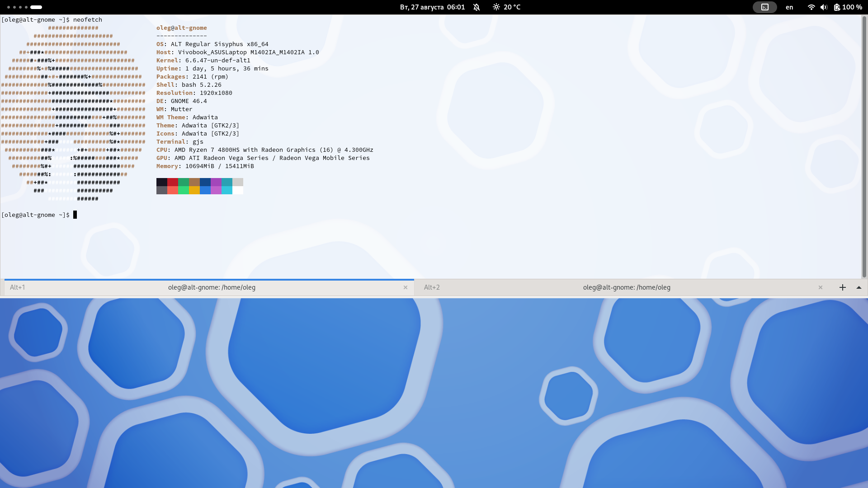Click the red swatch in neofetch palette
Screen dimensions: 868x488
[173, 182]
